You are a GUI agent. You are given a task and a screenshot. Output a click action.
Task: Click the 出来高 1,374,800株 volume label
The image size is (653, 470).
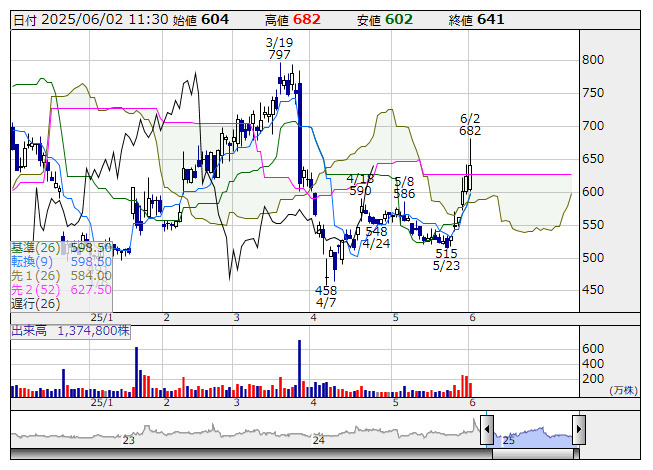(x=70, y=331)
